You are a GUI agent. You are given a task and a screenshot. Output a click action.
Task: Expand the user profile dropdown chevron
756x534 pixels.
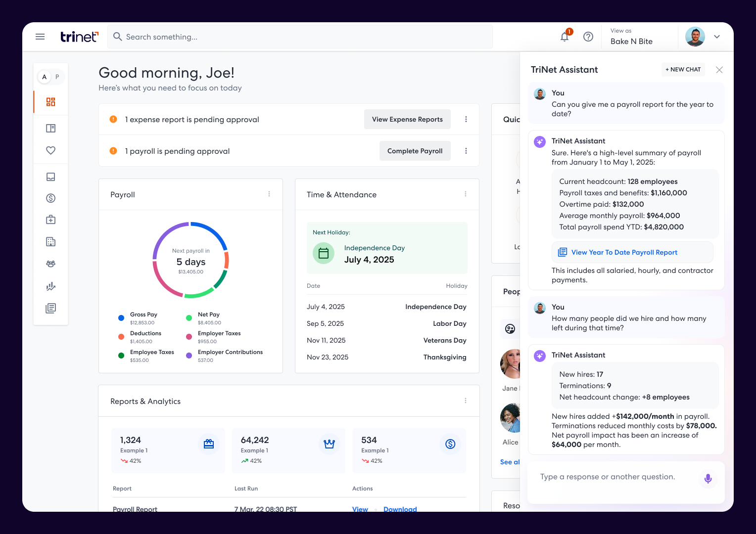(x=717, y=37)
